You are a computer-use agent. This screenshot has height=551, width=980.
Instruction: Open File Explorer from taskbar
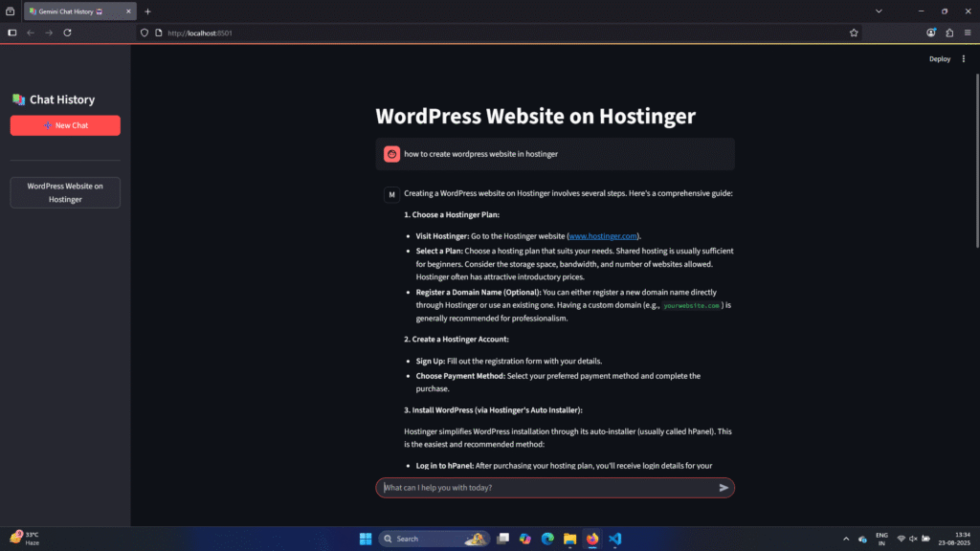coord(570,539)
